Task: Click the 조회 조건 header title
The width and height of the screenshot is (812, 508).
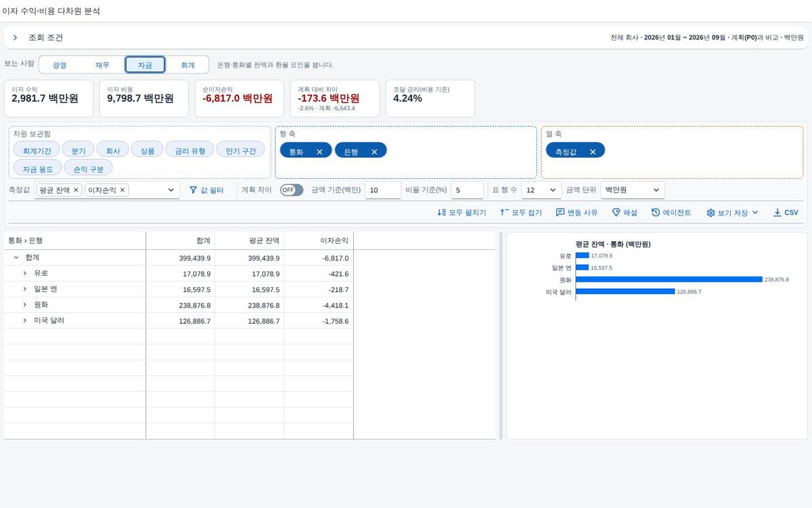Action: point(45,38)
